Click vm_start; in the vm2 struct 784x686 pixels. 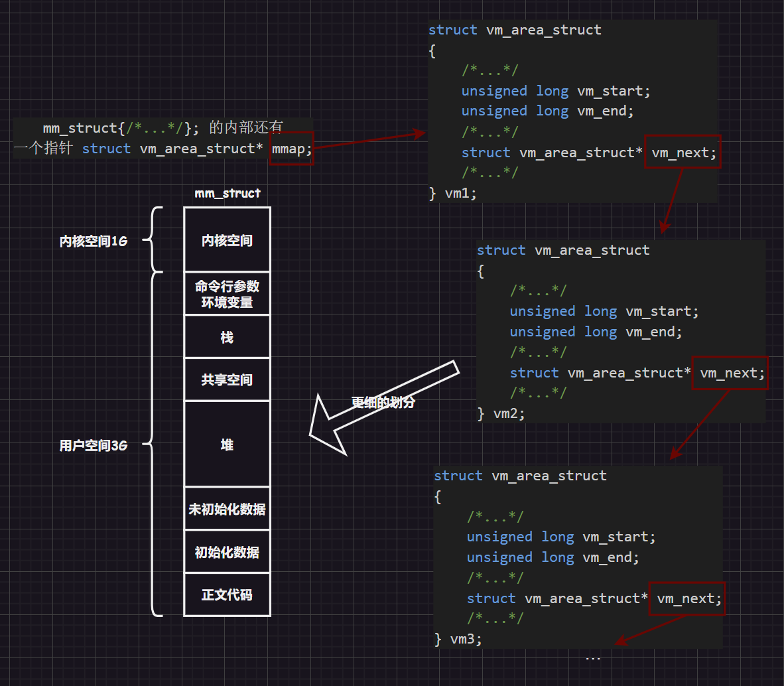(662, 312)
